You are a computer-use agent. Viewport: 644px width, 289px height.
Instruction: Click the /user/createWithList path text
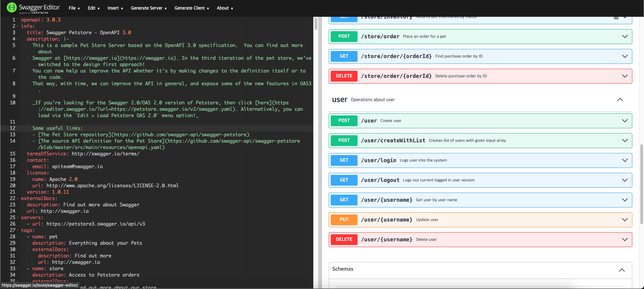click(x=393, y=141)
